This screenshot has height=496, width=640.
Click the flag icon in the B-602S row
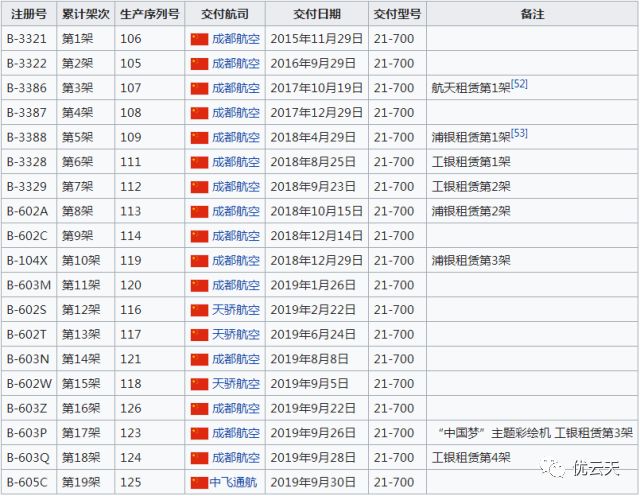pos(200,310)
